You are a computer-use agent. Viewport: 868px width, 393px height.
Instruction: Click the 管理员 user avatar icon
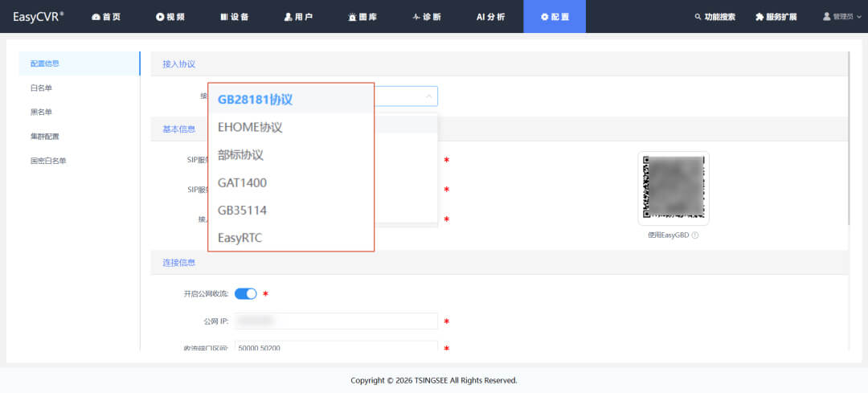pos(827,17)
